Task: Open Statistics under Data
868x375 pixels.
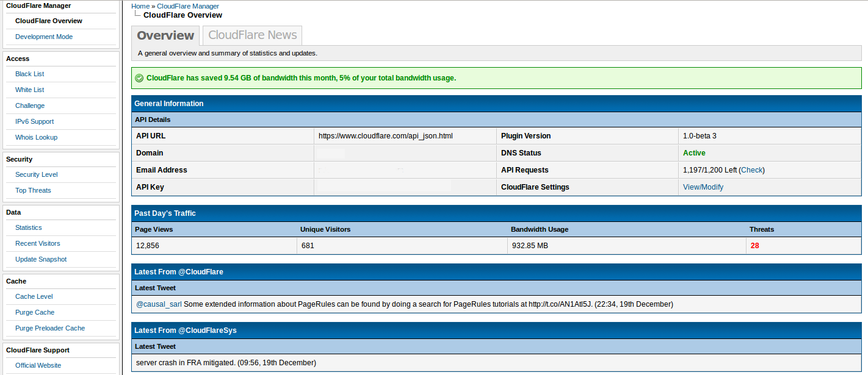Action: pos(29,227)
